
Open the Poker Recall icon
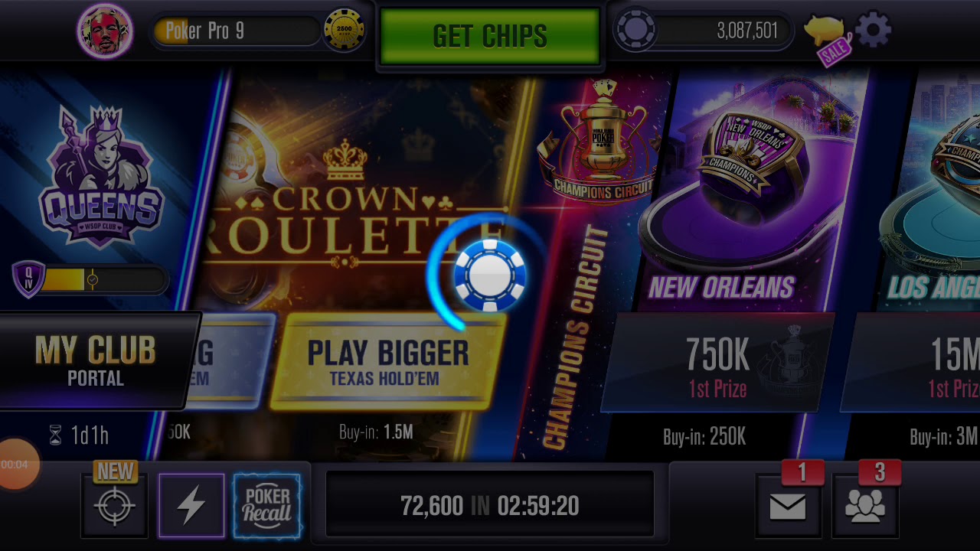click(266, 506)
